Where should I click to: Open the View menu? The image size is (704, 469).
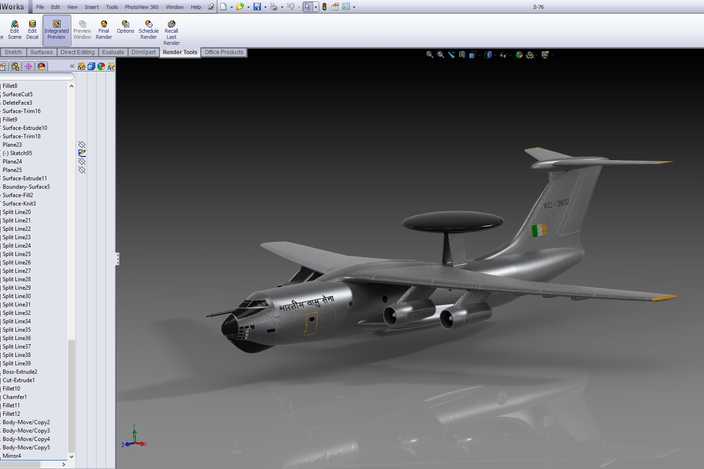(x=72, y=7)
